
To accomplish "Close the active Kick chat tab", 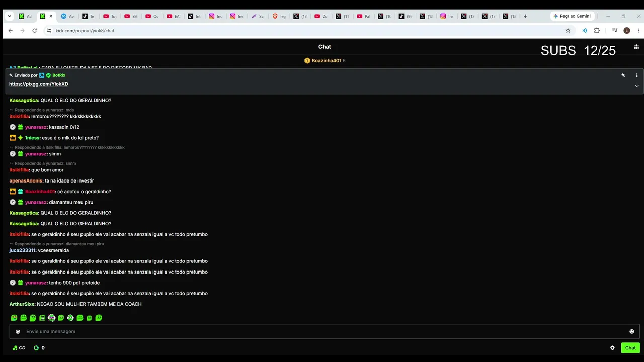I will pos(51,16).
